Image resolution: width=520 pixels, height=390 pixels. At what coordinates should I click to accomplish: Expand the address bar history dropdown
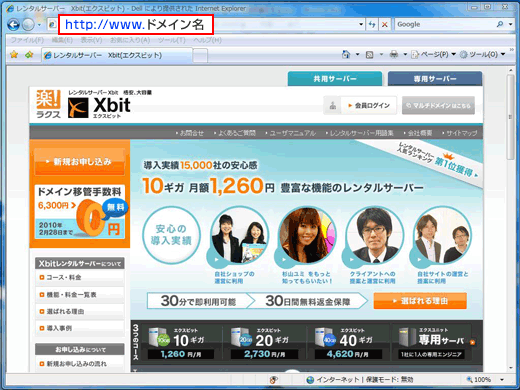(x=361, y=24)
